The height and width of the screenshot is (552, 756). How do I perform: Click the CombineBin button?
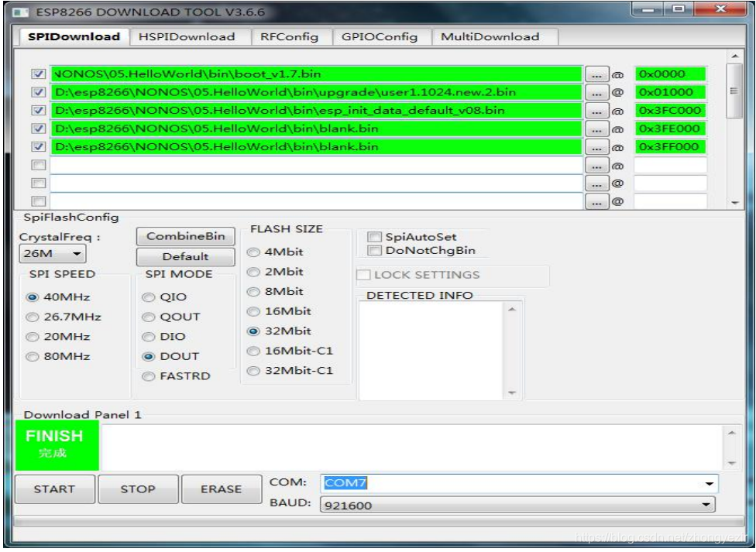click(186, 237)
